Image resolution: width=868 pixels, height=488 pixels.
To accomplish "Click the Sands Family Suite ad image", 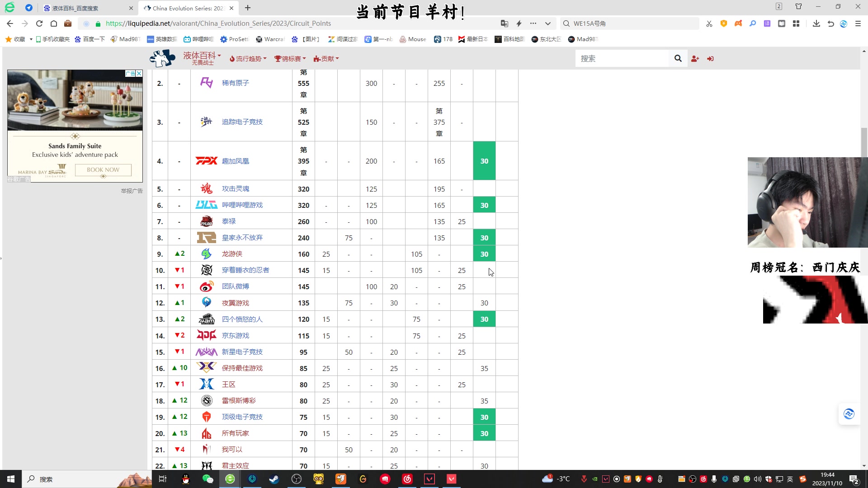I will click(75, 100).
